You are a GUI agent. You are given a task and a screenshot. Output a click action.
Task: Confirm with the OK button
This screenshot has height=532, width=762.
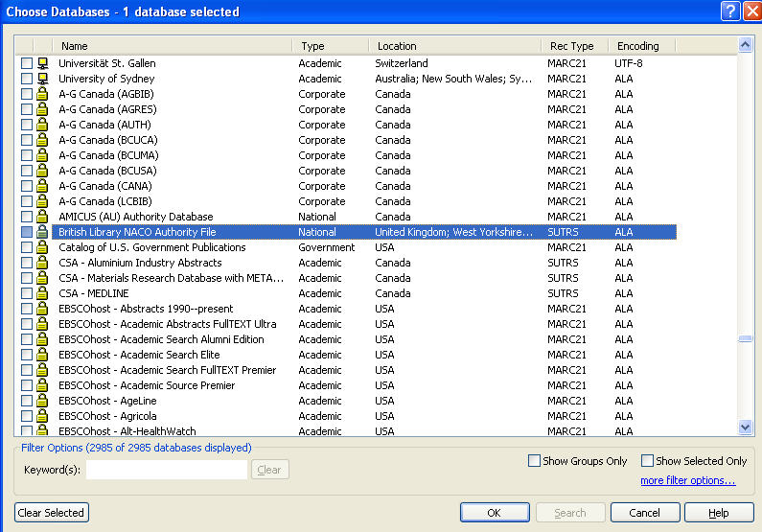(495, 513)
